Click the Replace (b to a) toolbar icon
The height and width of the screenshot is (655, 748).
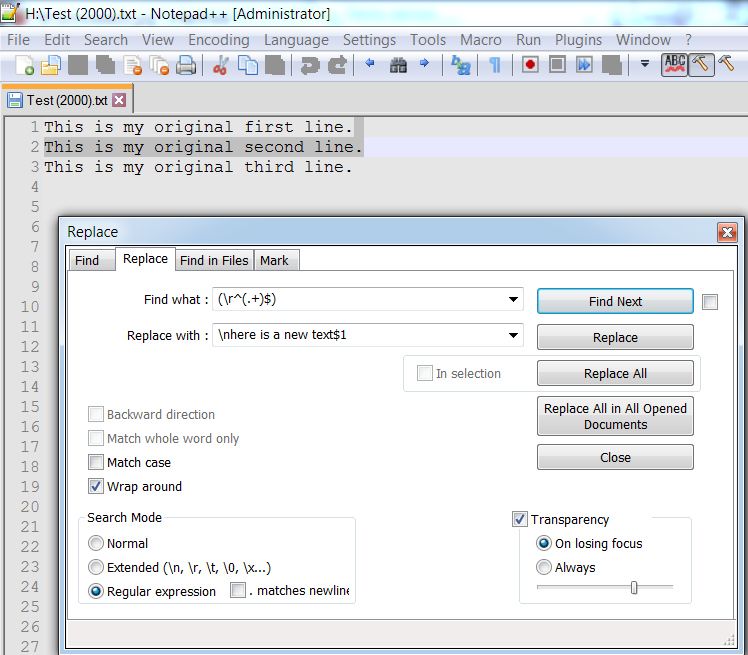pyautogui.click(x=460, y=64)
